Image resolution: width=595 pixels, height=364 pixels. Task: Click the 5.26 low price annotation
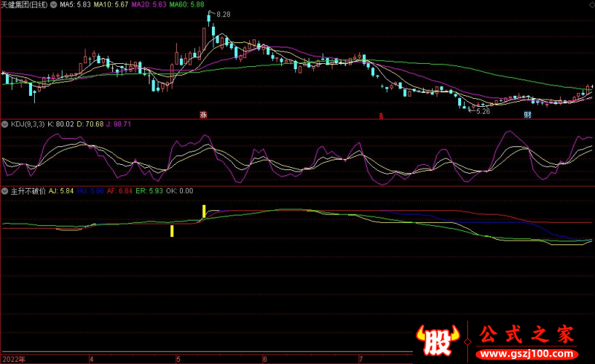(483, 111)
